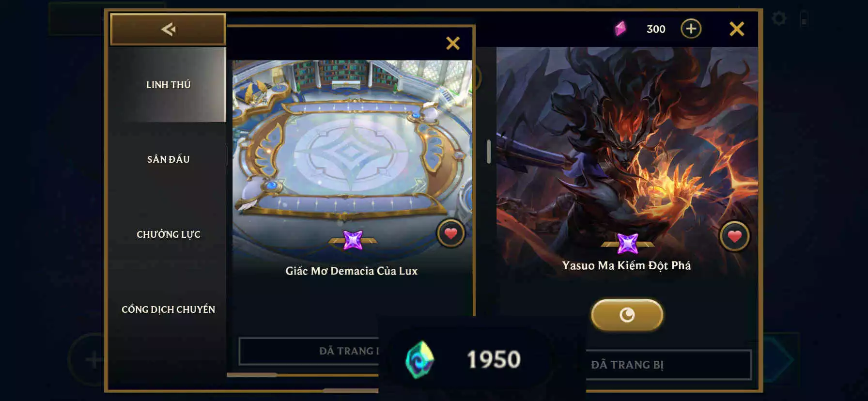
Task: Close the inner arena preview panel
Action: coord(453,43)
